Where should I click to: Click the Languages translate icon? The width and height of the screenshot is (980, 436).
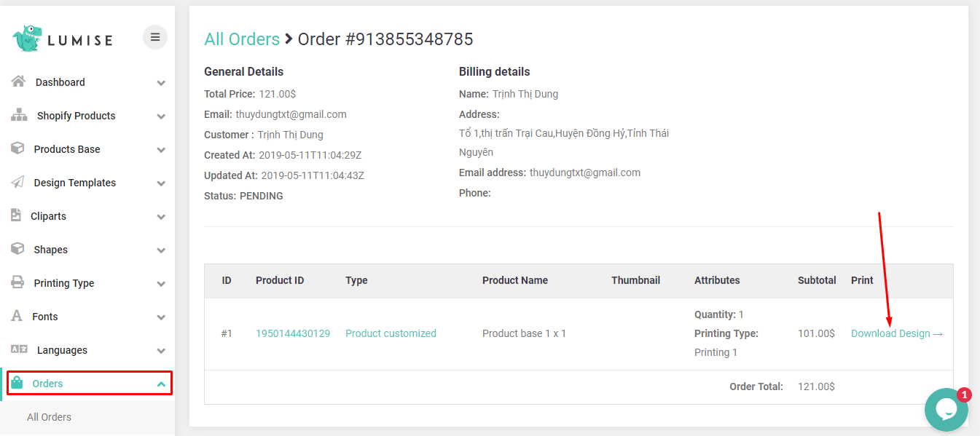[20, 349]
